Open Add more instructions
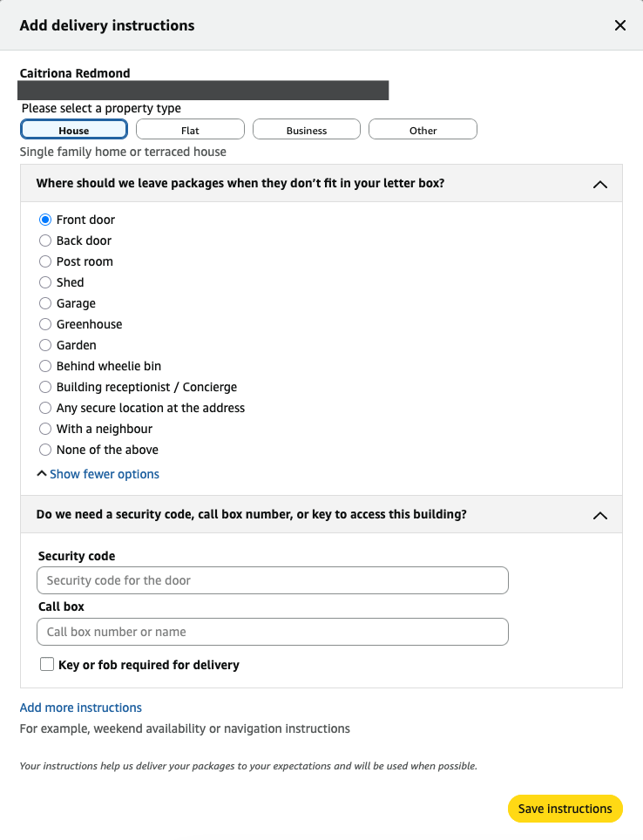643x840 pixels. click(x=80, y=707)
